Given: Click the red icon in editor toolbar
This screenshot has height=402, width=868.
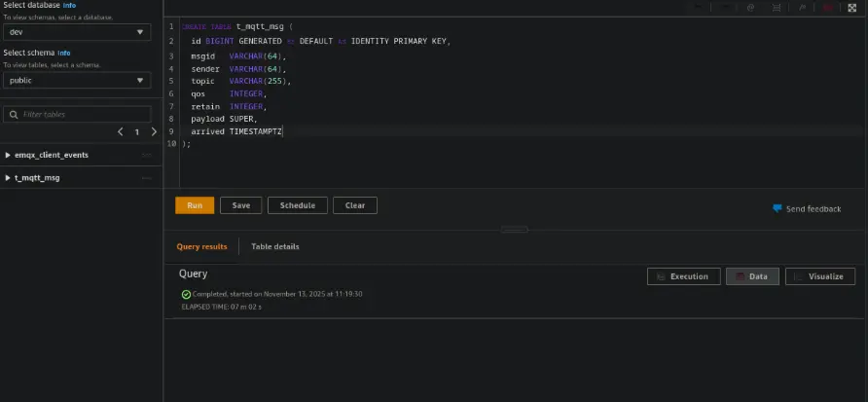Looking at the screenshot, I should point(827,7).
